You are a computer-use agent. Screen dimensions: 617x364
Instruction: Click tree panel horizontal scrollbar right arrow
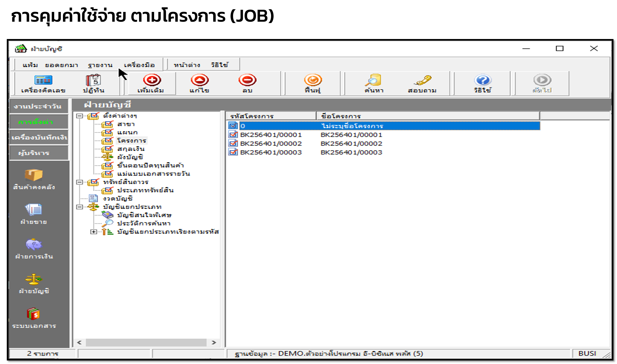coord(214,343)
